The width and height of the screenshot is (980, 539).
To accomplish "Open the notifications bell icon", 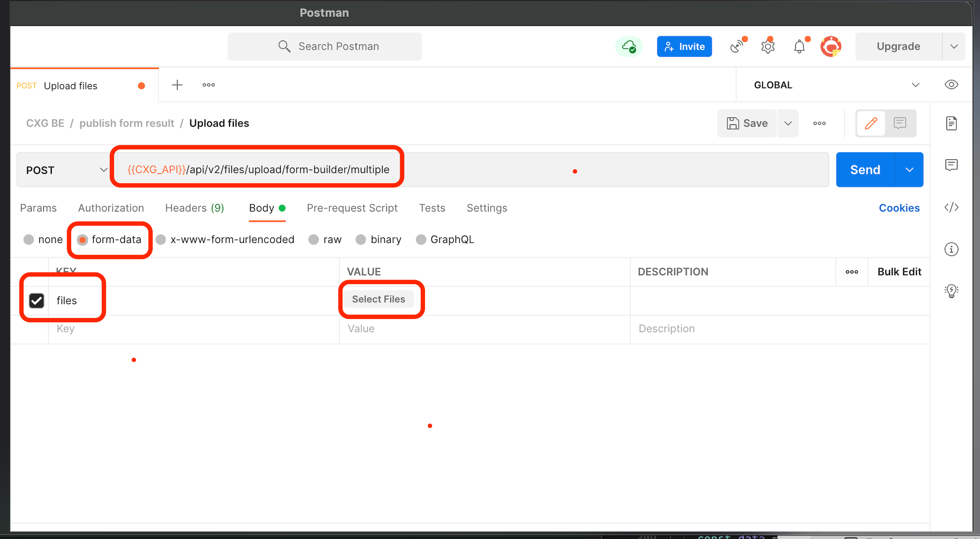I will click(x=800, y=47).
